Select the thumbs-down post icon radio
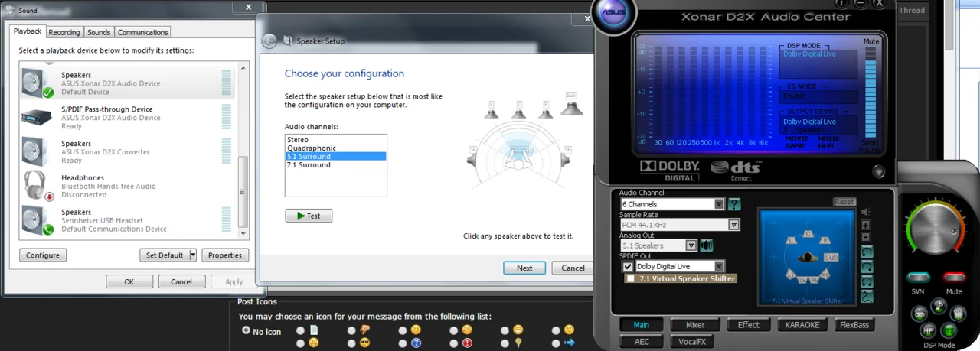 (x=351, y=331)
